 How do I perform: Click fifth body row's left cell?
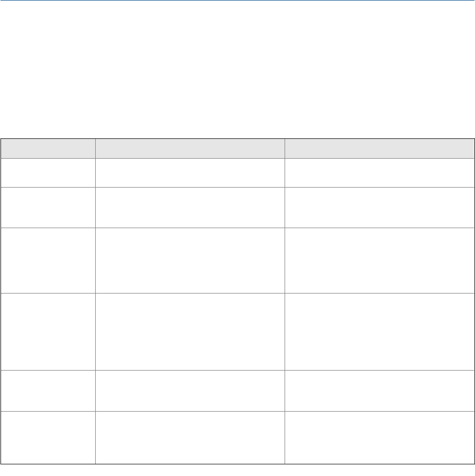[48, 390]
